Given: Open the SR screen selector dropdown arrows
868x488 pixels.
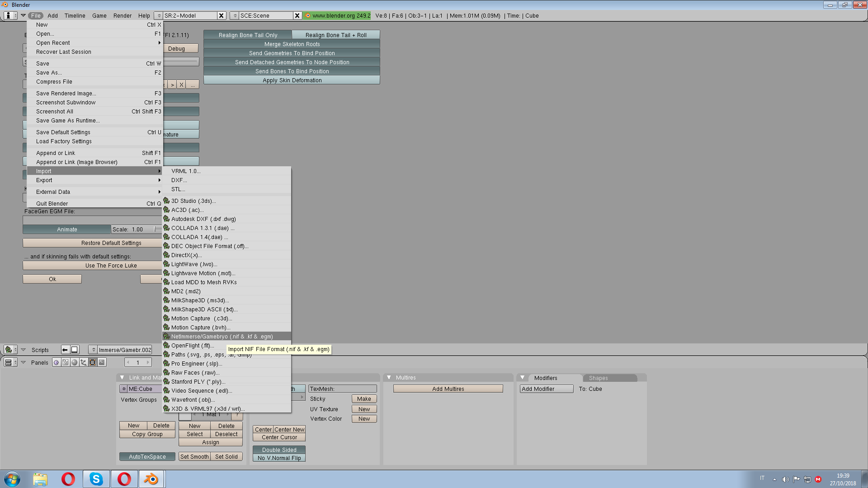Looking at the screenshot, I should pos(159,15).
